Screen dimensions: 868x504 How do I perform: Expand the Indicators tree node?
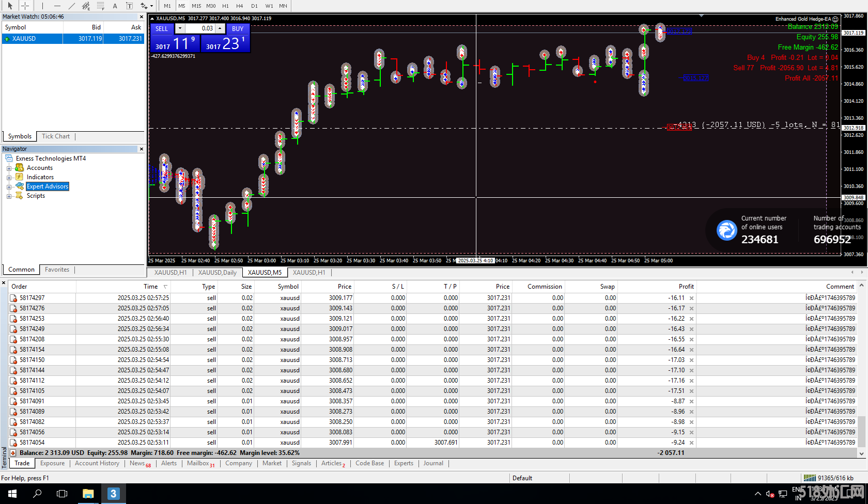click(9, 178)
